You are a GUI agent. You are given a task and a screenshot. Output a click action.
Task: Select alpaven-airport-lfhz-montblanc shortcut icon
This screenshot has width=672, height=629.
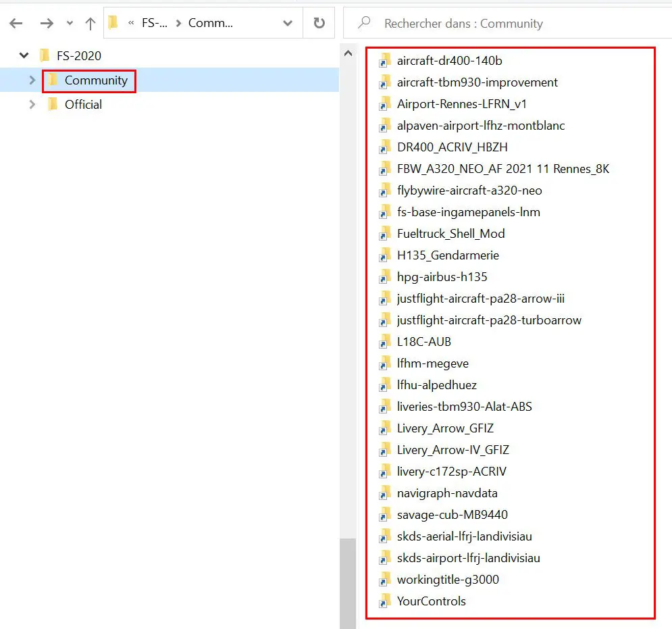click(x=384, y=125)
